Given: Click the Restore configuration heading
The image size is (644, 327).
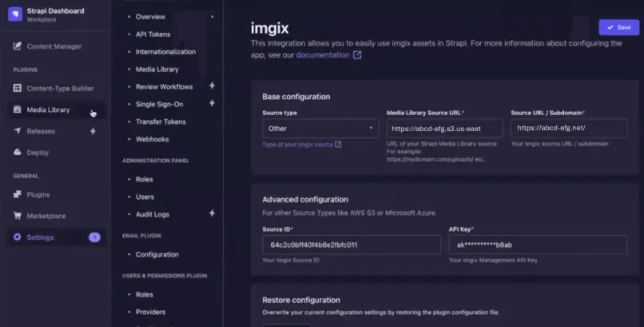Looking at the screenshot, I should click(301, 300).
